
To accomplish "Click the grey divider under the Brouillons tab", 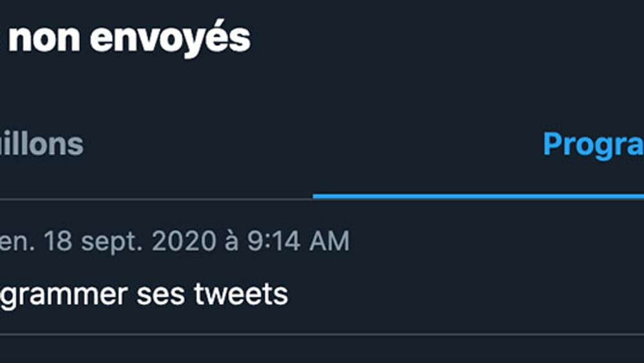I will pos(155,199).
